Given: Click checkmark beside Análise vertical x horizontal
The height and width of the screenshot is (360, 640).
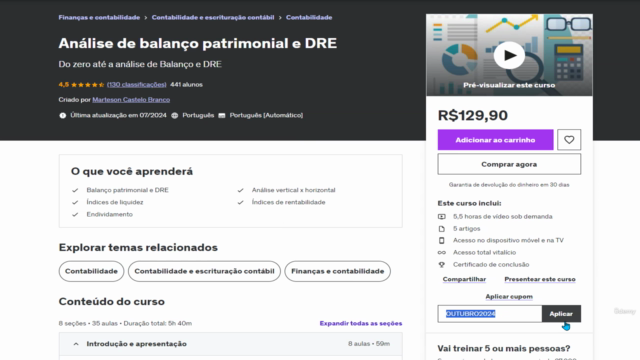Looking at the screenshot, I should 240,190.
